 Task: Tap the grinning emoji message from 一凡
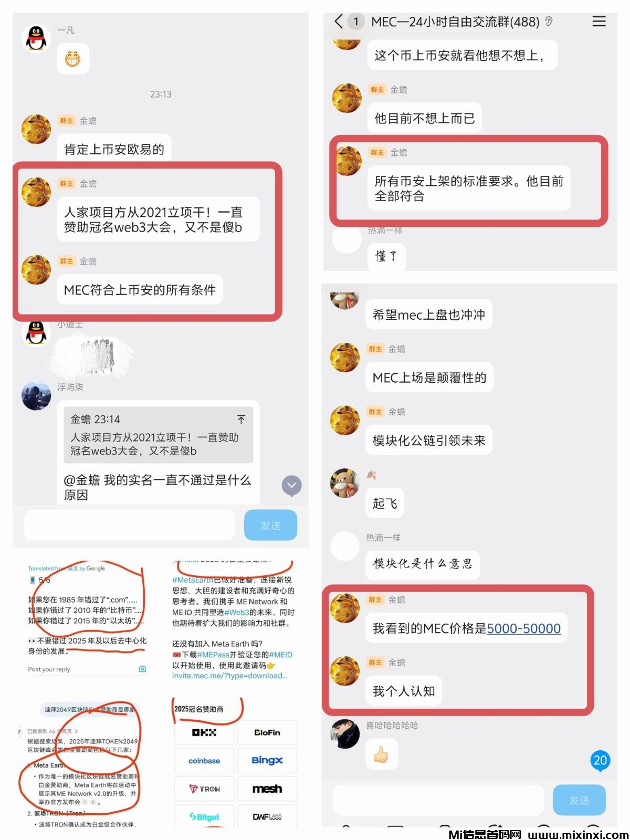point(73,59)
